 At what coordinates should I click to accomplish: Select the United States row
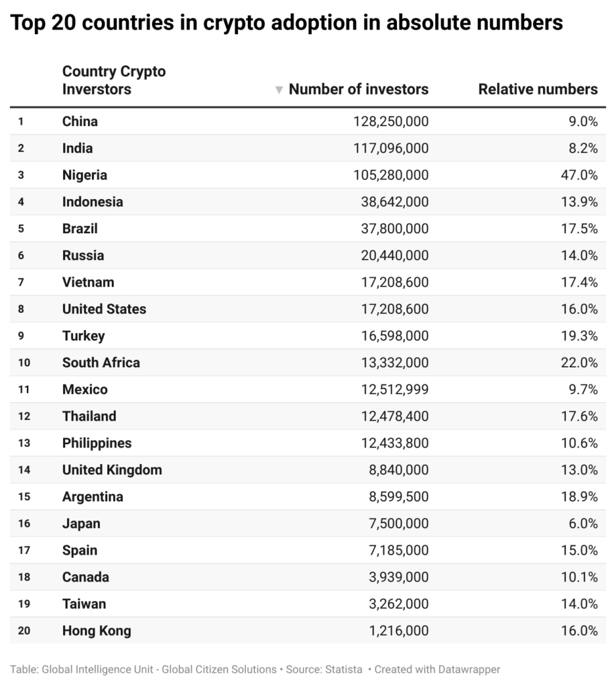click(x=308, y=309)
